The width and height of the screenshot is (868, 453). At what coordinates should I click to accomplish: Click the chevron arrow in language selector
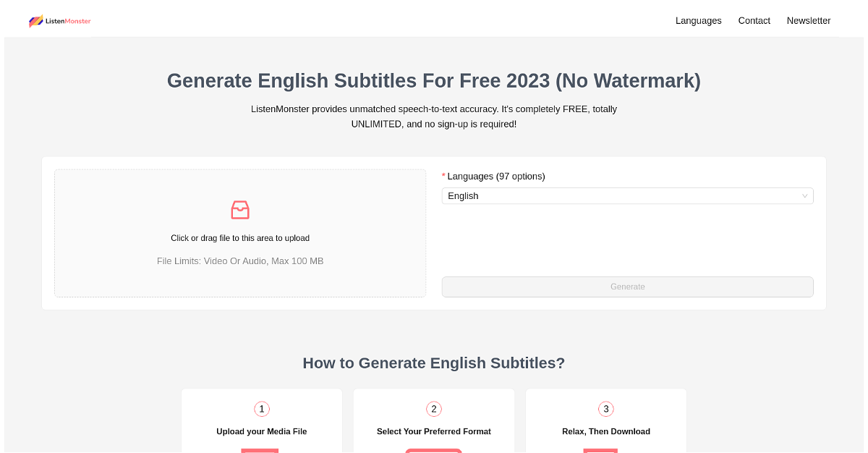coord(804,196)
